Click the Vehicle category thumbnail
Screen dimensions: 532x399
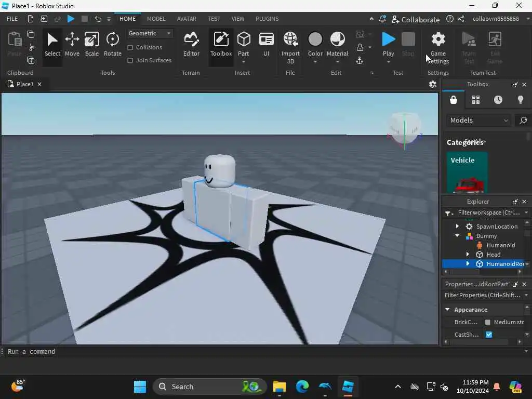467,172
